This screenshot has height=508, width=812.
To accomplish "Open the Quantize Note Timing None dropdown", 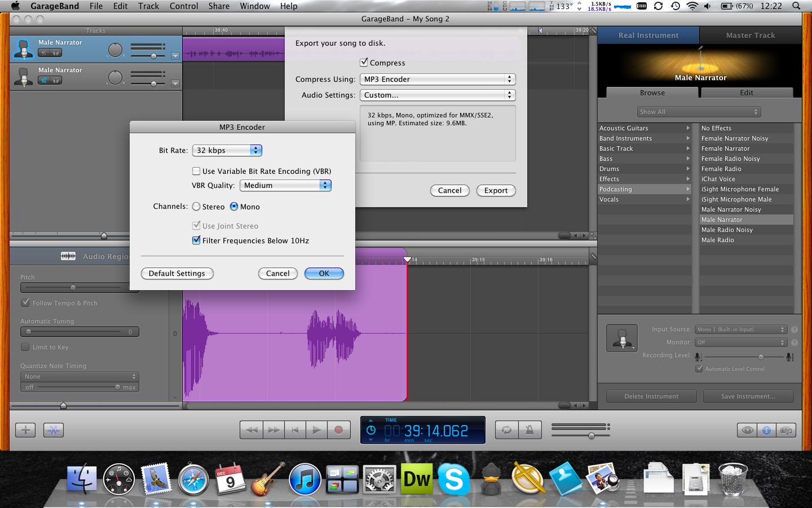I will 80,376.
